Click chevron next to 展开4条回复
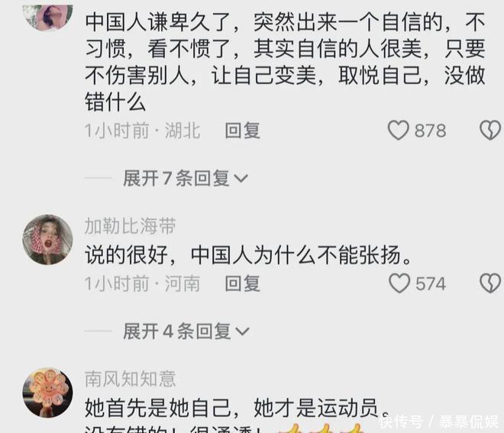Image resolution: width=504 pixels, height=433 pixels. point(242,331)
